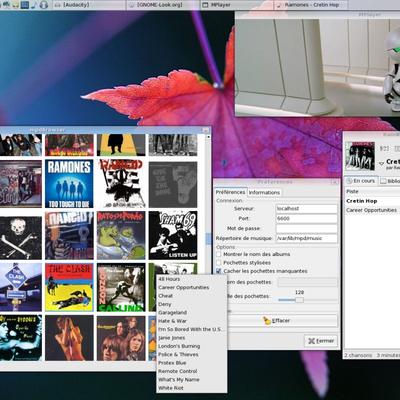Screen dimensions: 400x400
Task: Expand the triangle next to the Cretin Hop title
Action: tap(381, 163)
